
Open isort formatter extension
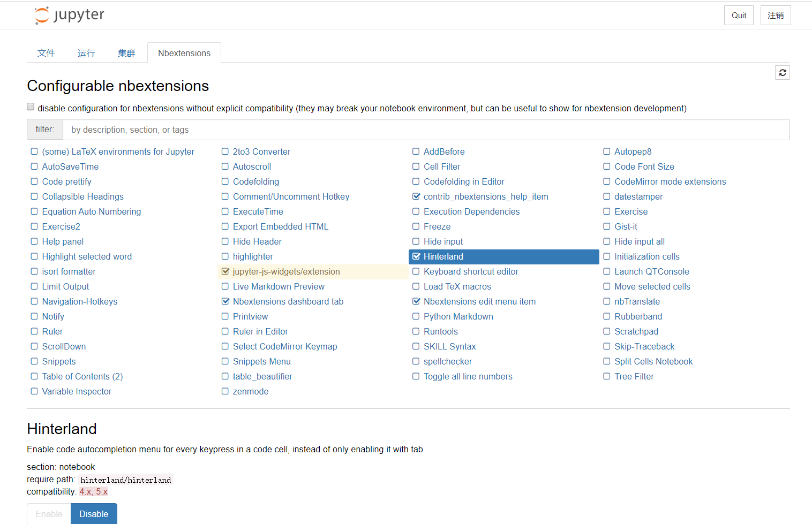pyautogui.click(x=69, y=272)
